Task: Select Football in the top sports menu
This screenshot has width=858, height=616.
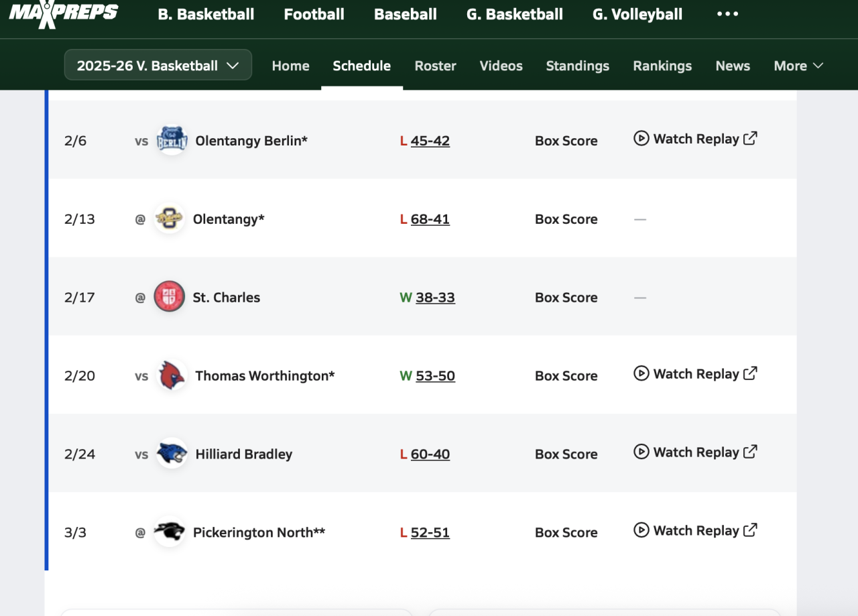Action: 314,14
